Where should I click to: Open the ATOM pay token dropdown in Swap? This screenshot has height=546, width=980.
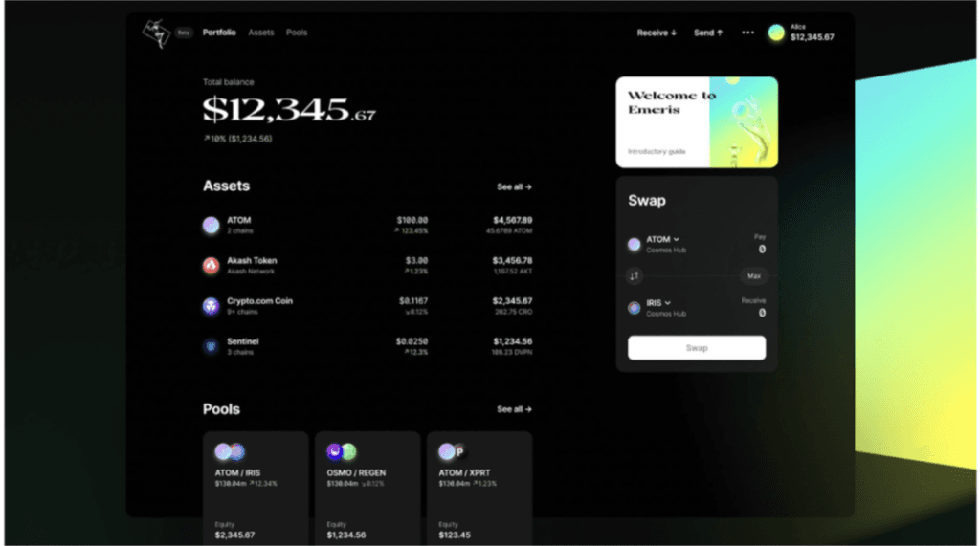pyautogui.click(x=662, y=239)
